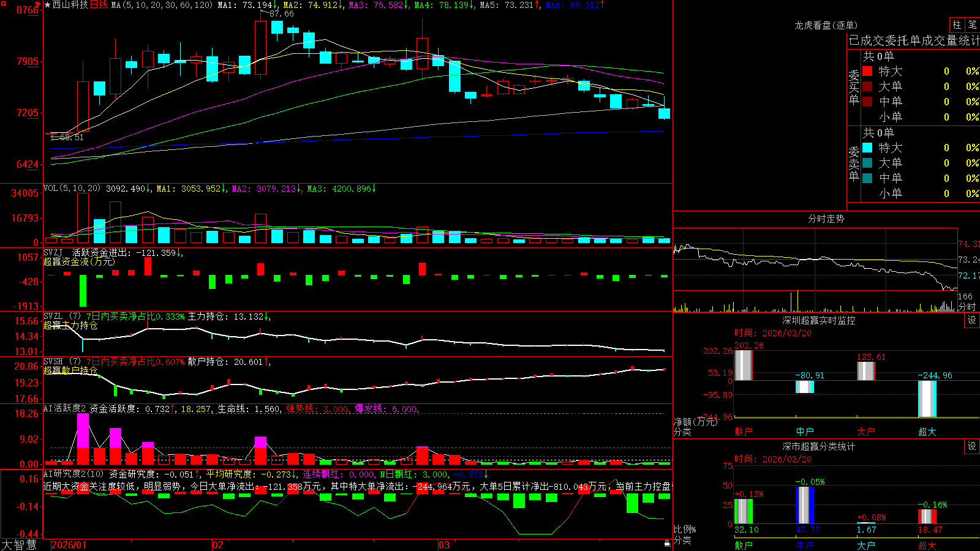Click the MA(5,10,20,30,60,120) indicator label
The image size is (980, 551).
(162, 5)
